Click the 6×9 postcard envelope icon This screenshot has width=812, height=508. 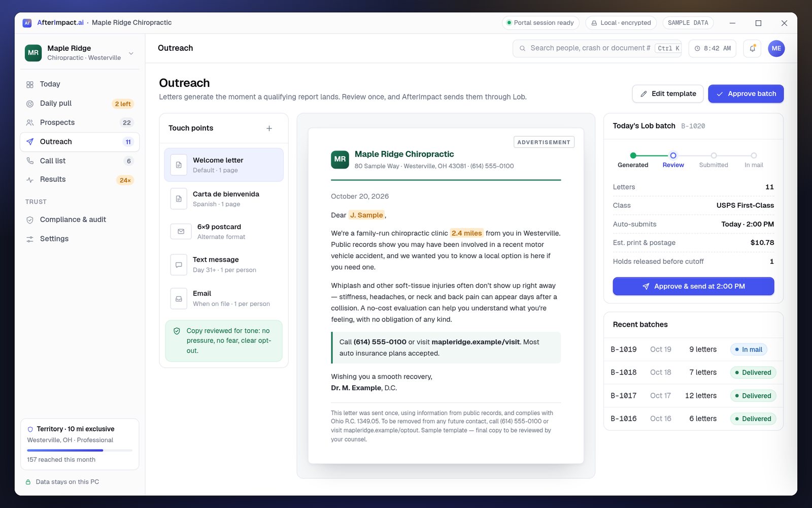click(x=181, y=232)
